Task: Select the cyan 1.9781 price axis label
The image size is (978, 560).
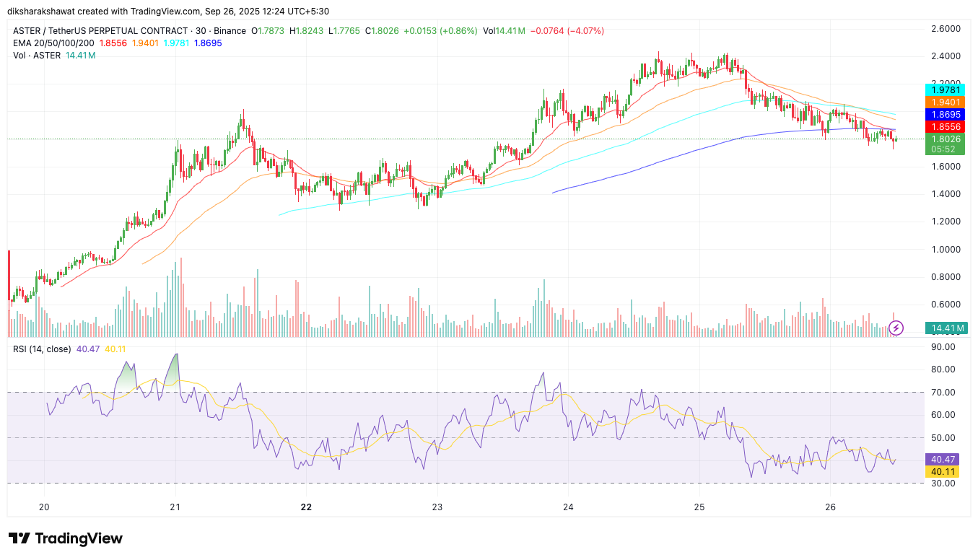Action: coord(945,89)
